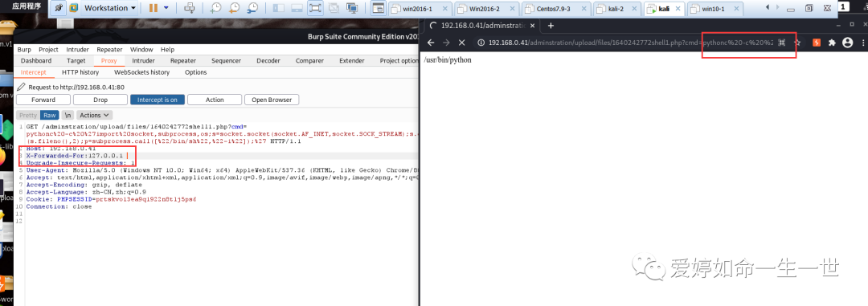Screen dimensions: 868x306
Task: Go back in the browser
Action: tap(432, 43)
